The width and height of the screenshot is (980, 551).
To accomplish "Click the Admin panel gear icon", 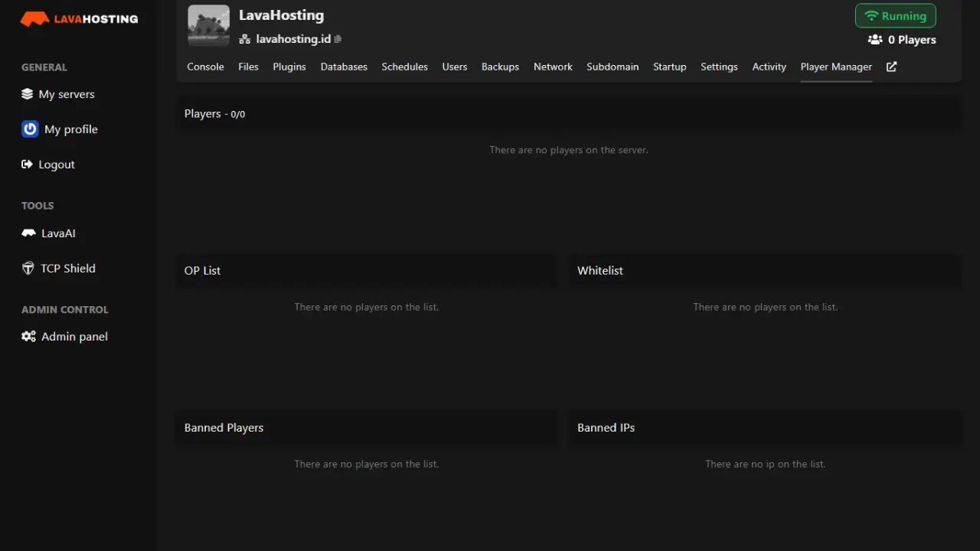I will (x=28, y=336).
